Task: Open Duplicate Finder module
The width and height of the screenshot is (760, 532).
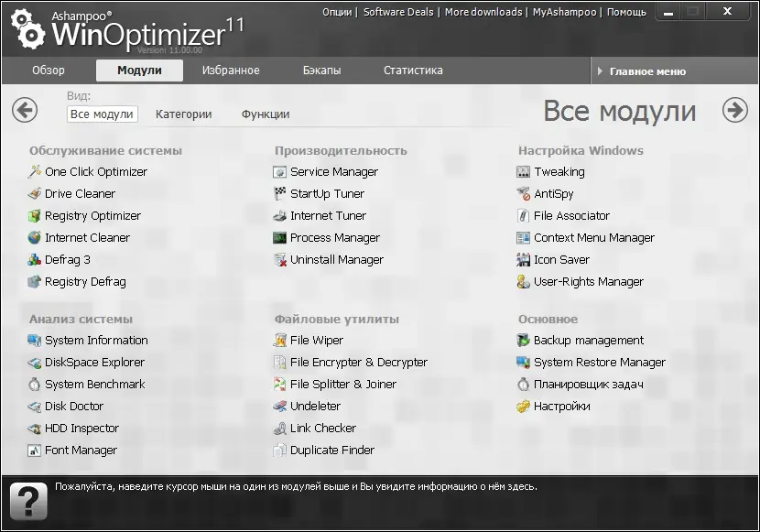Action: click(324, 451)
